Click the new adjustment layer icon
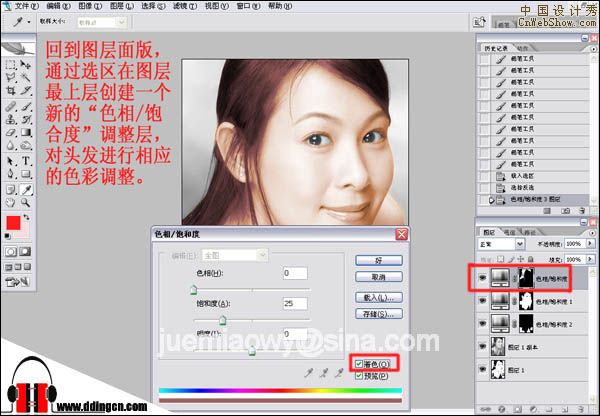This screenshot has width=600, height=416. [x=534, y=409]
